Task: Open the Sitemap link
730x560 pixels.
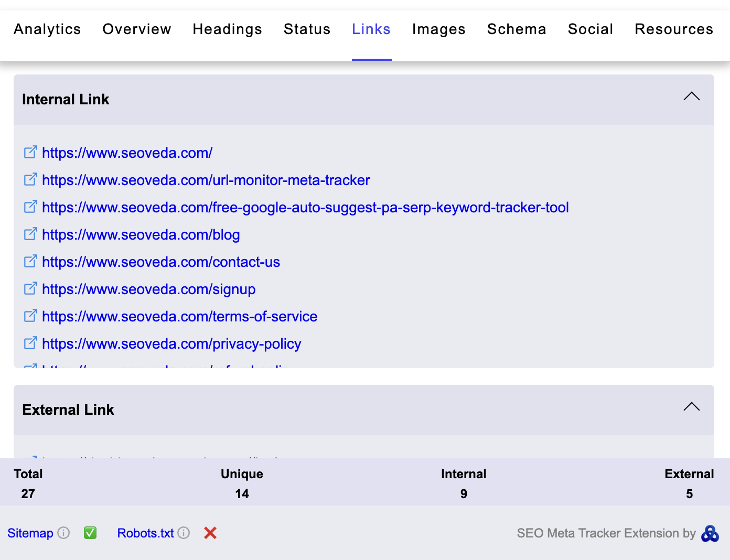Action: [30, 533]
